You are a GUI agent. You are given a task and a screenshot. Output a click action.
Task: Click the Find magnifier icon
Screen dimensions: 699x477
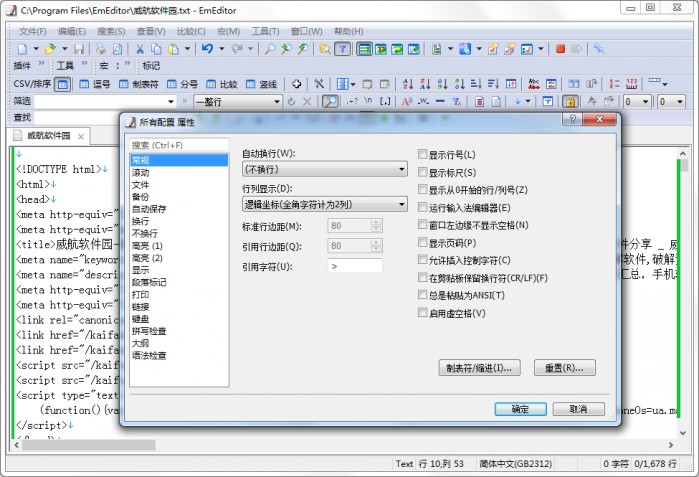click(270, 49)
